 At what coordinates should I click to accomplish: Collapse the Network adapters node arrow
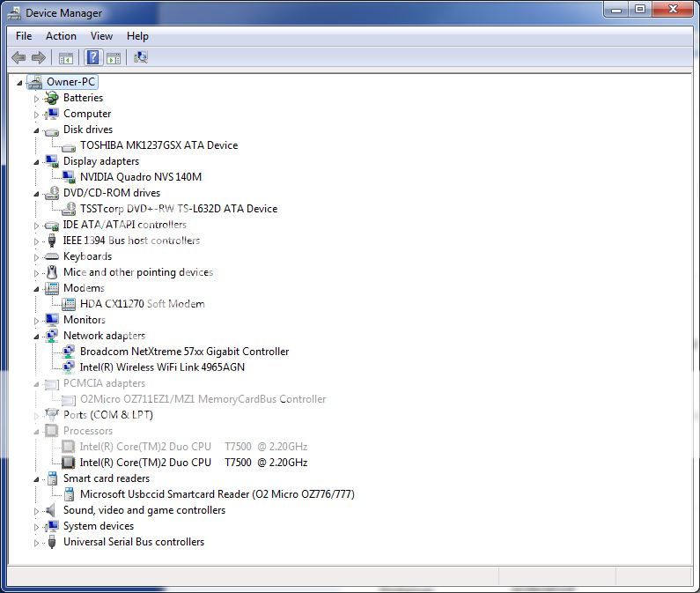(36, 337)
